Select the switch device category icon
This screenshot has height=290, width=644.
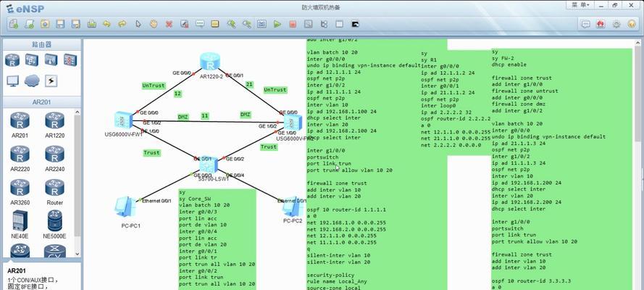[32, 60]
